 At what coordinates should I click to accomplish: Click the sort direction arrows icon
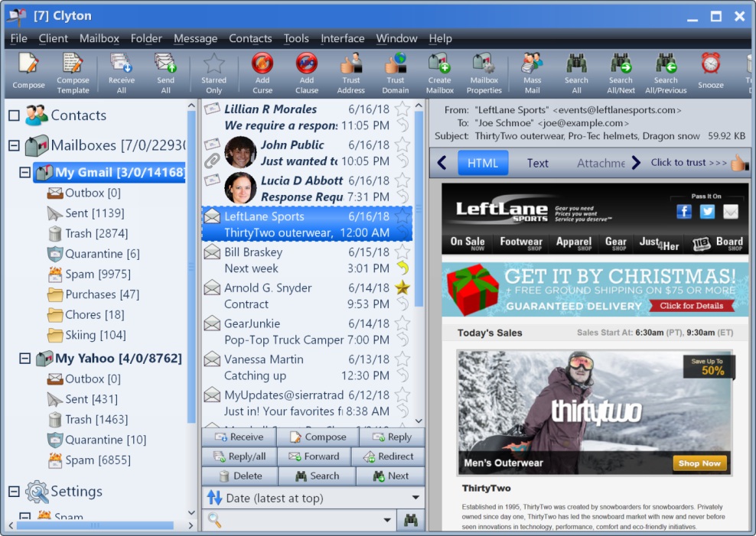(x=214, y=498)
